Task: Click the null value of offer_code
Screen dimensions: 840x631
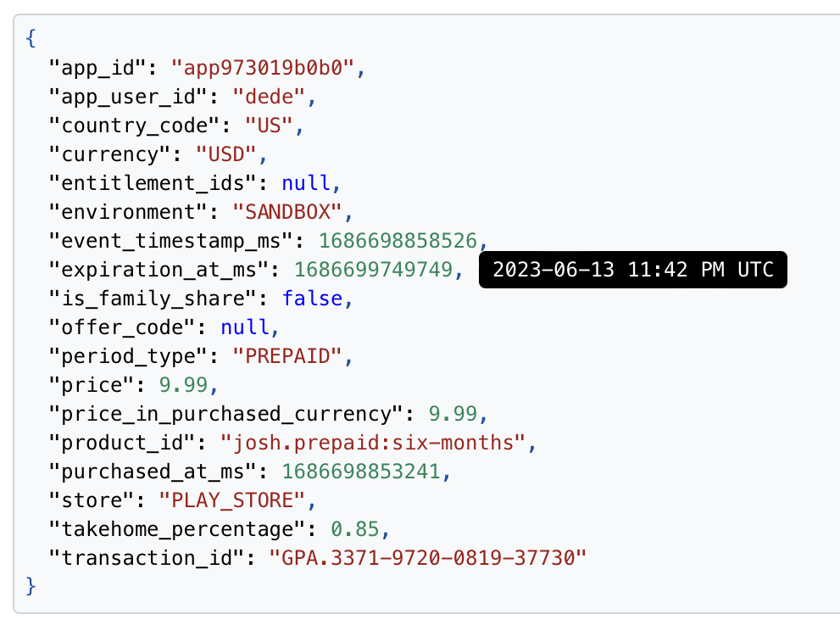Action: (245, 327)
